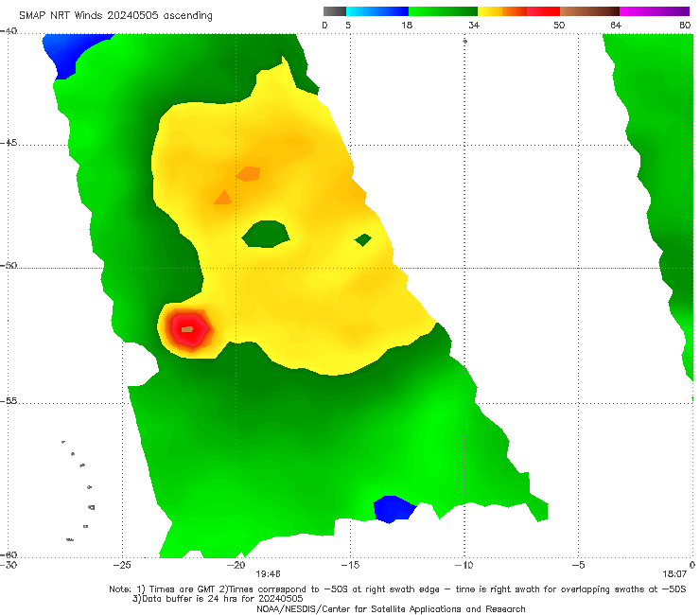This screenshot has width=700, height=615.
Task: Click the longitude label "-10" on the bottom axis
Action: (x=464, y=565)
